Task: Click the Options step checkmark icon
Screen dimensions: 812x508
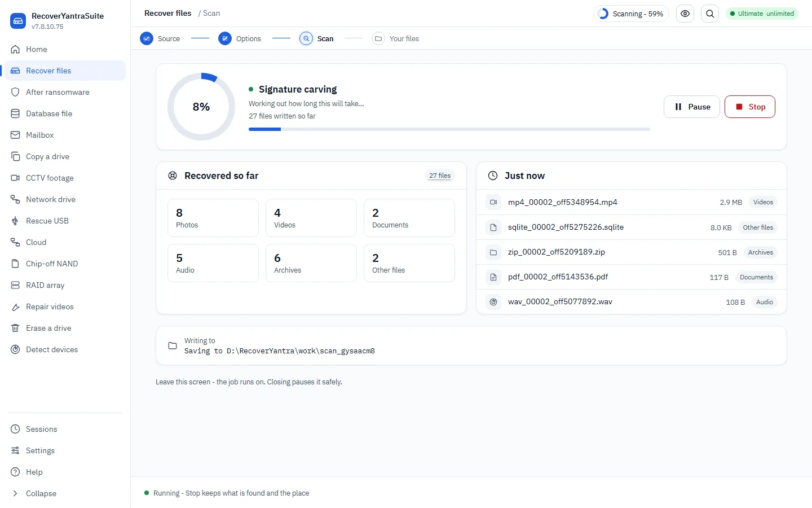Action: pos(225,38)
